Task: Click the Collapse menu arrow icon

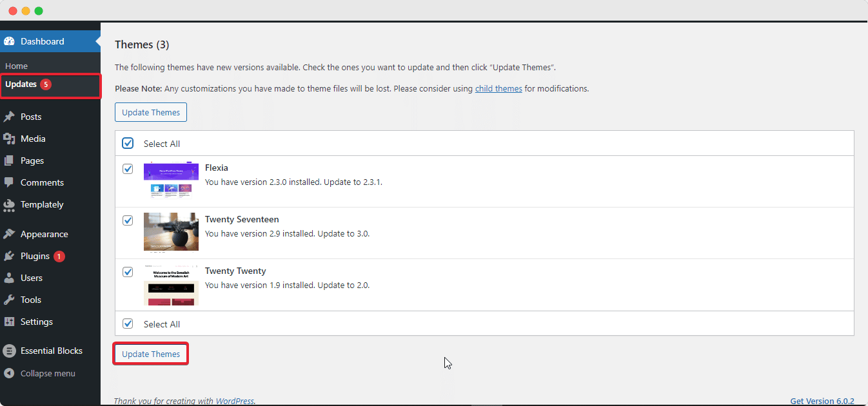Action: (x=9, y=373)
